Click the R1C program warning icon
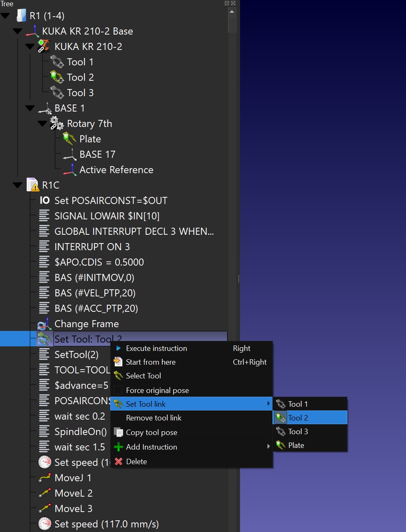Screen dimensions: 406x532 pos(32,185)
